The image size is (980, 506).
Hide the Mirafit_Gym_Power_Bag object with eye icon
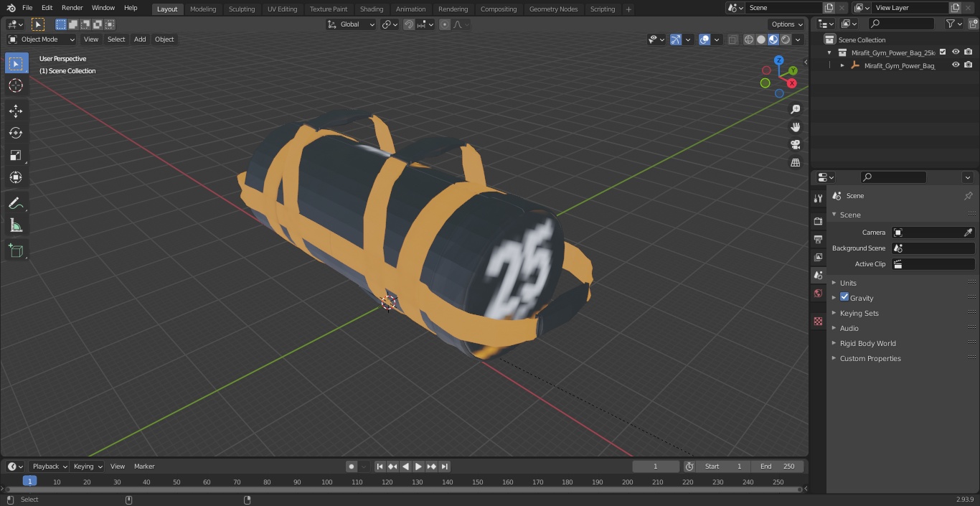(x=956, y=65)
